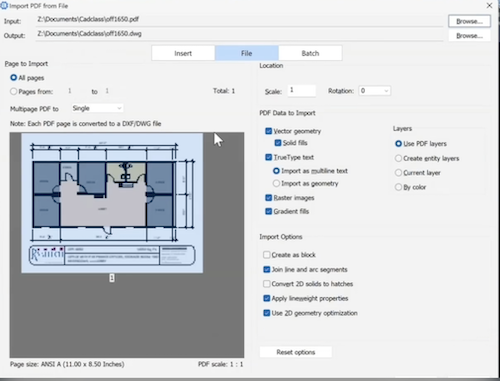
Task: Toggle the Solid fills checkbox
Action: pos(278,143)
